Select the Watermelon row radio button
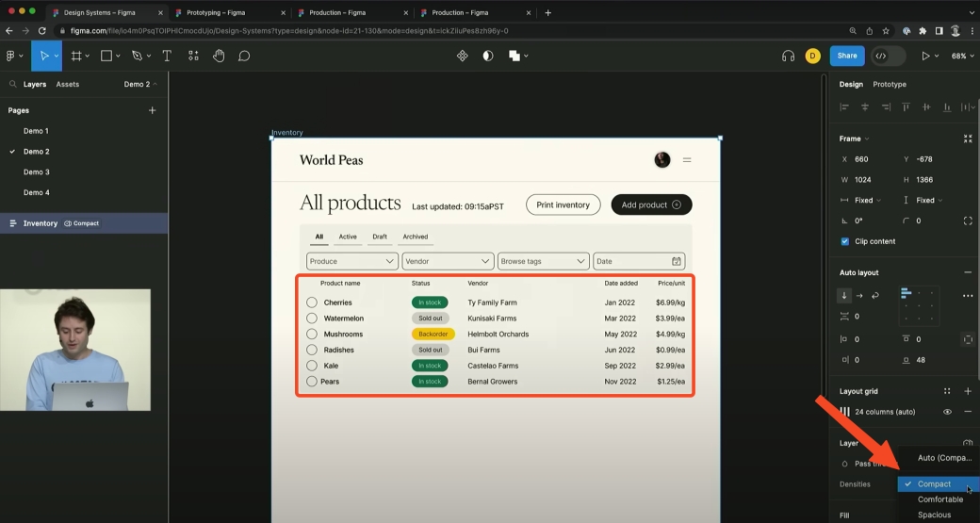 tap(312, 319)
